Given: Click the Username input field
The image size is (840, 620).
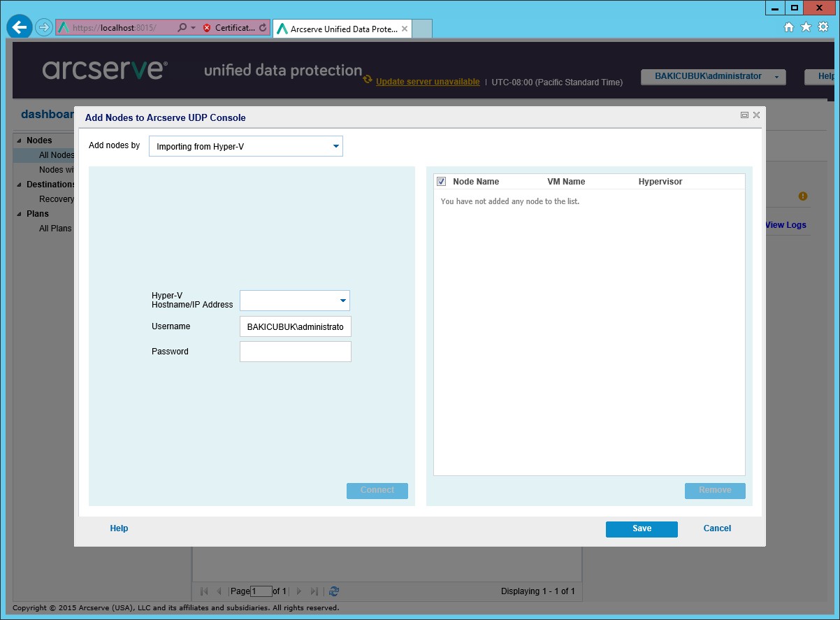Looking at the screenshot, I should [x=296, y=326].
